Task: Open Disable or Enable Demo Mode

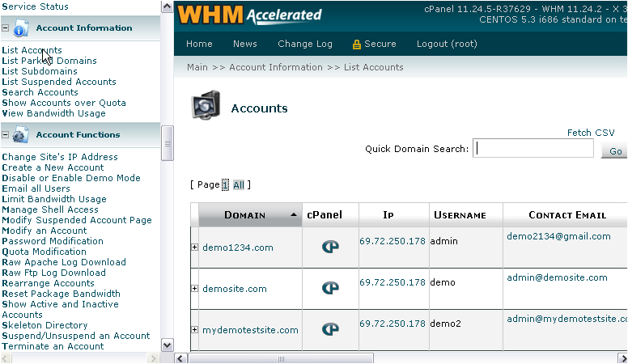Action: tap(71, 178)
